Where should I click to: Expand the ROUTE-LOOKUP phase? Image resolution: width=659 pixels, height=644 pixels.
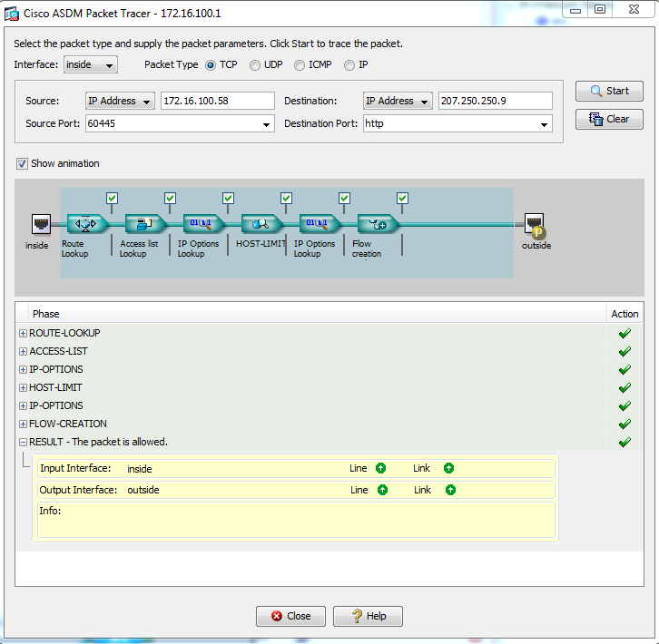pos(23,333)
